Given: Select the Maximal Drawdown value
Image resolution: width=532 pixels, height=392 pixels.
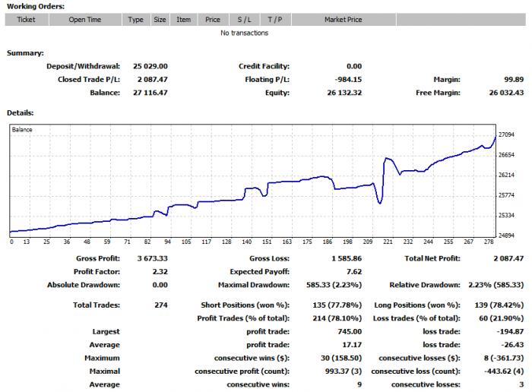Looking at the screenshot, I should (334, 285).
